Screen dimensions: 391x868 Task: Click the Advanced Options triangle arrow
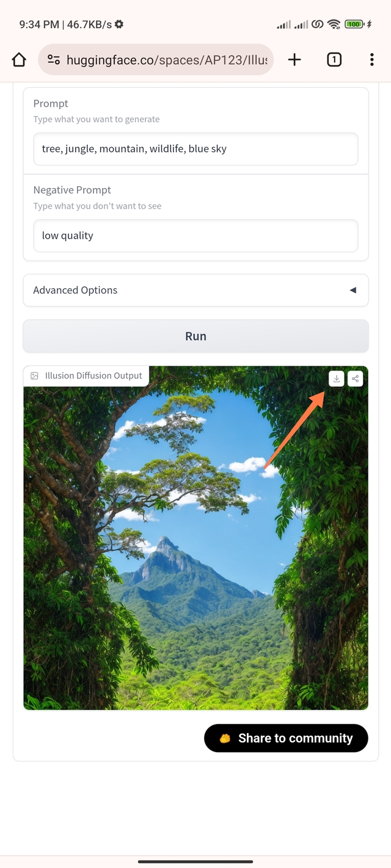pos(353,291)
